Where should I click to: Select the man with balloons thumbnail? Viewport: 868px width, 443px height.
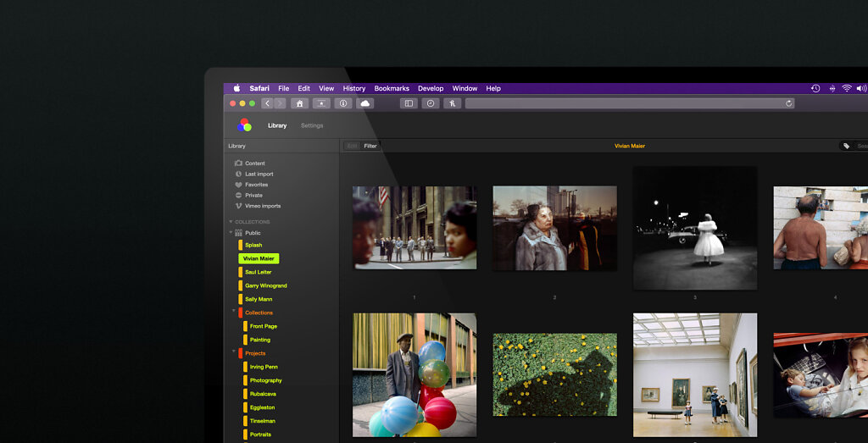(415, 375)
